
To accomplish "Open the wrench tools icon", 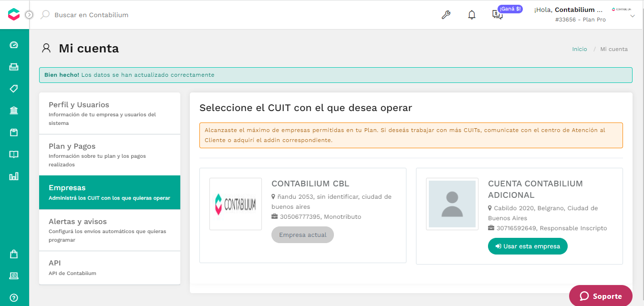I will tap(446, 15).
